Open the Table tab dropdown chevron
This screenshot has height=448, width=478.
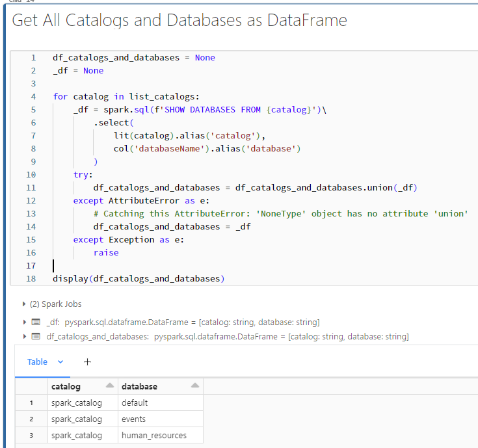[x=60, y=362]
